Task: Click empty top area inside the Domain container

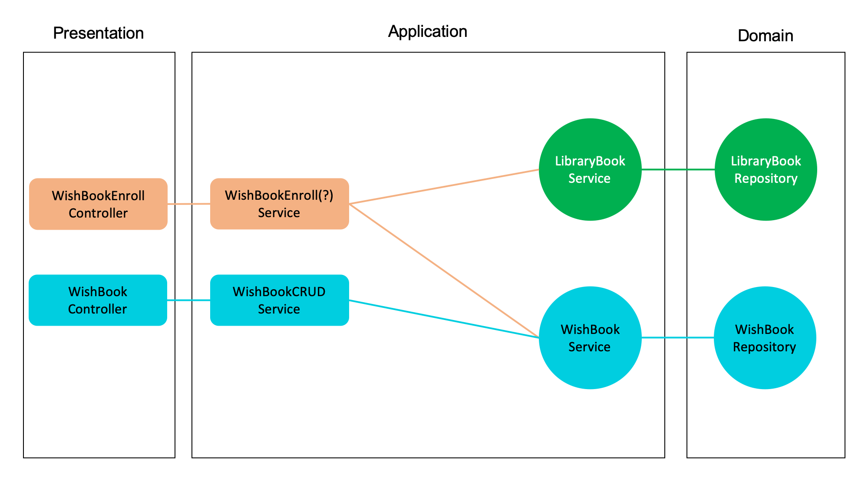Action: (x=766, y=83)
